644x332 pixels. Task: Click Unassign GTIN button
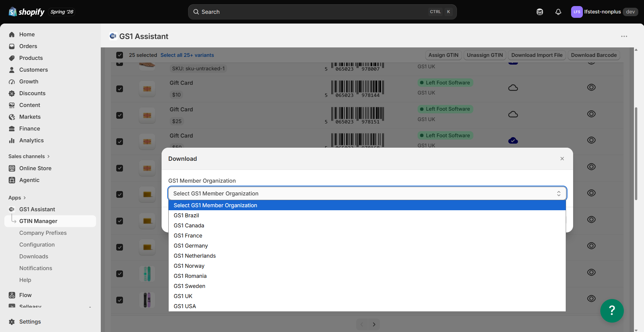click(x=485, y=55)
